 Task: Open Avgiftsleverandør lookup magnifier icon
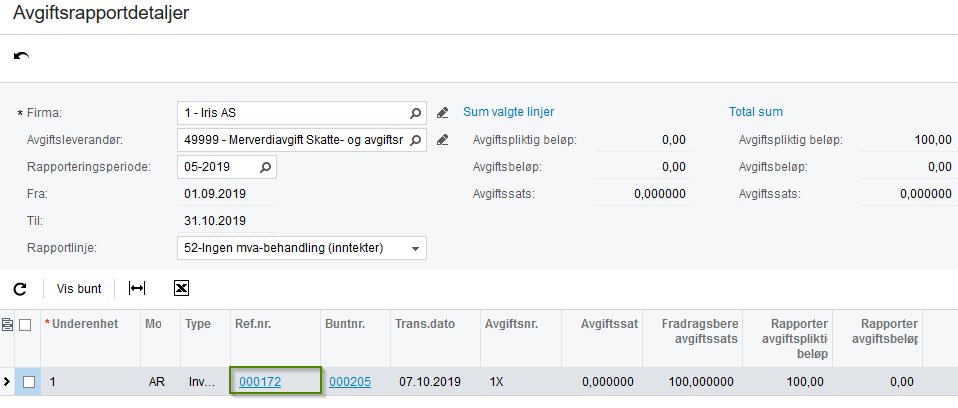(415, 140)
